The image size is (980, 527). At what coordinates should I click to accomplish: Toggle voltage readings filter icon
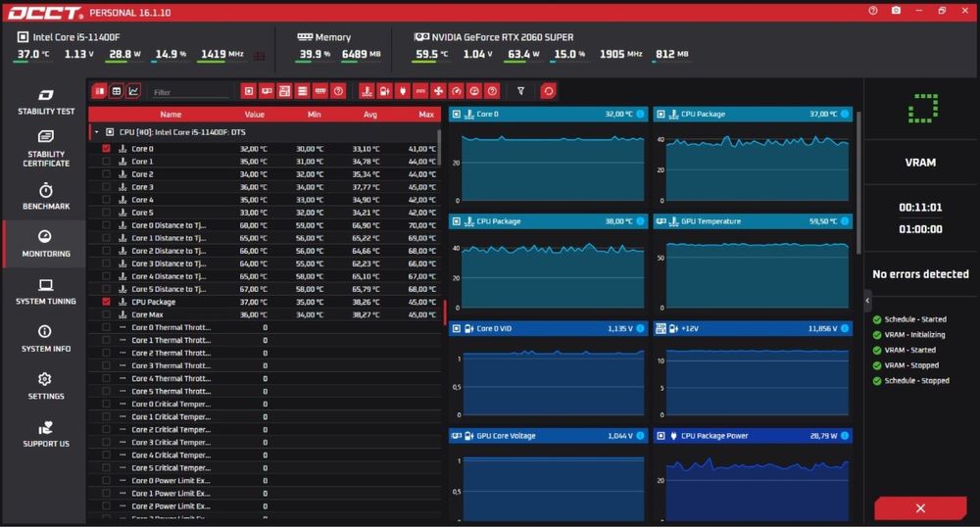click(x=384, y=91)
